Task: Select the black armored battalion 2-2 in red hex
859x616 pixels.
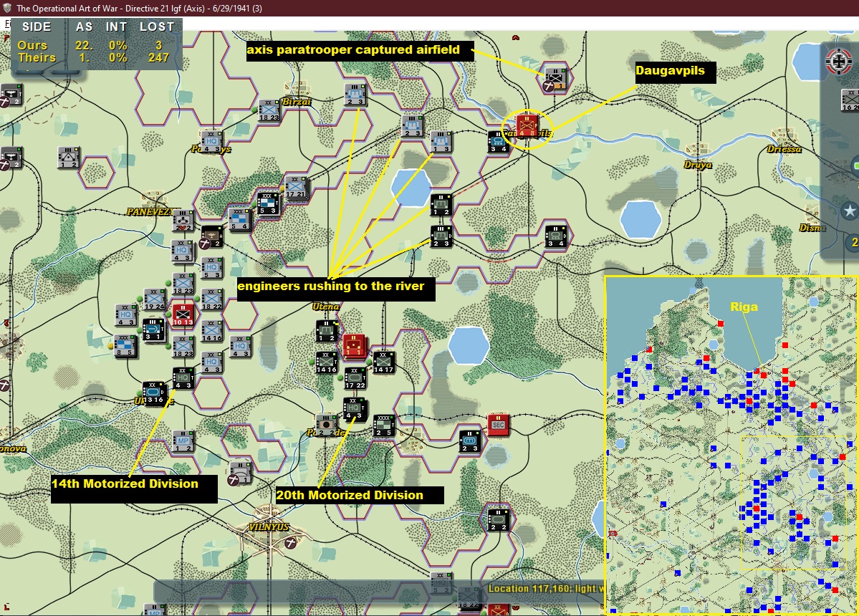Action: click(x=499, y=519)
